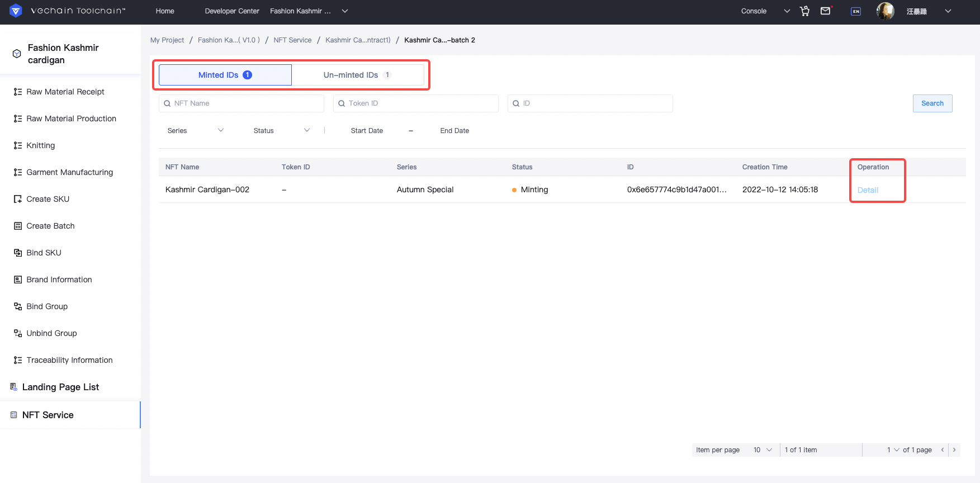Screen dimensions: 980x483
Task: Pick a Start Date
Action: [367, 131]
